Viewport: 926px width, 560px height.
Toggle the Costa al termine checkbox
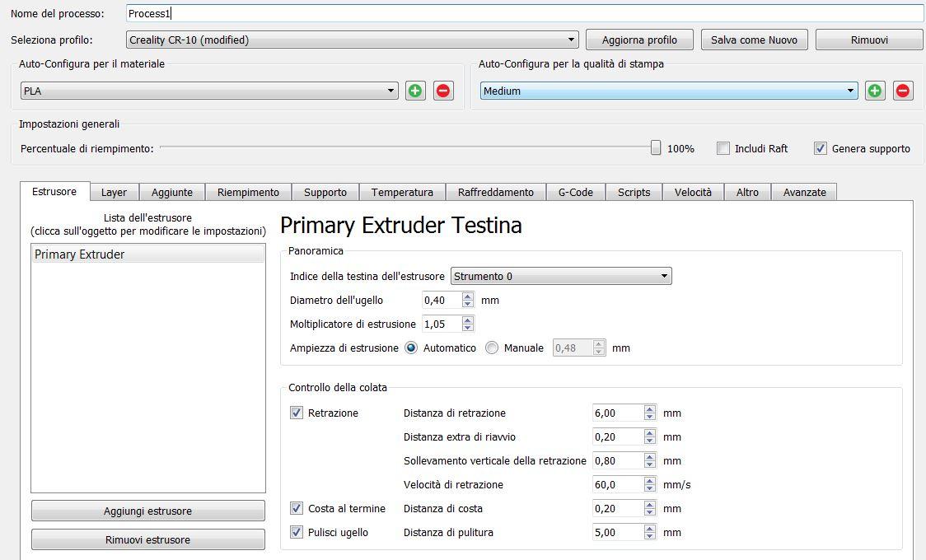pyautogui.click(x=297, y=508)
